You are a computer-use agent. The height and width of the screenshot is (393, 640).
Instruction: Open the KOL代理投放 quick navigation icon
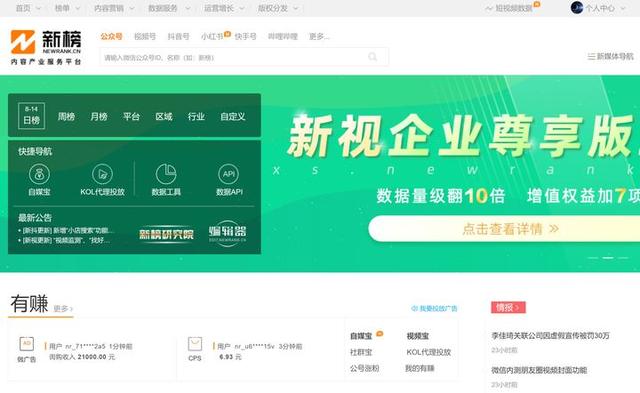(x=102, y=174)
